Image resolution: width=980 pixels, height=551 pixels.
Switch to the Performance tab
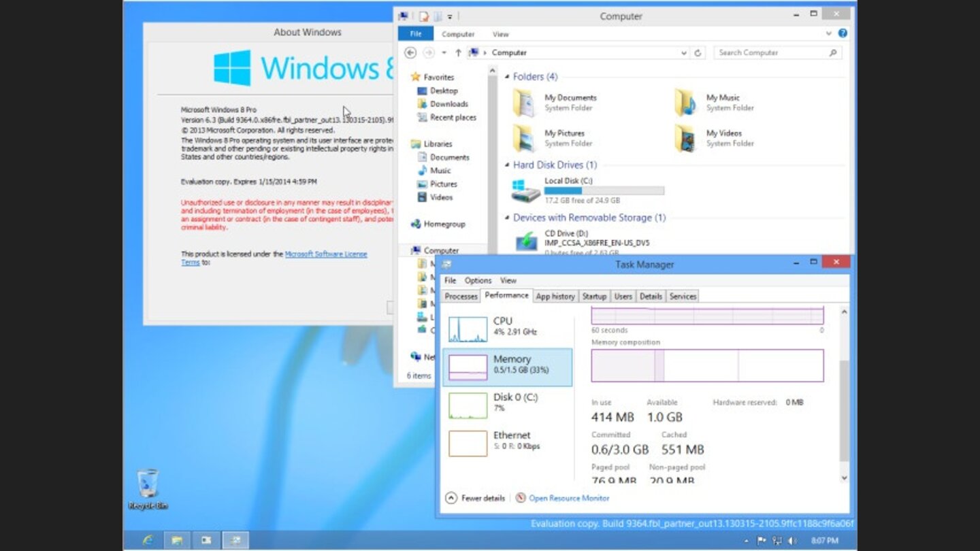coord(506,295)
